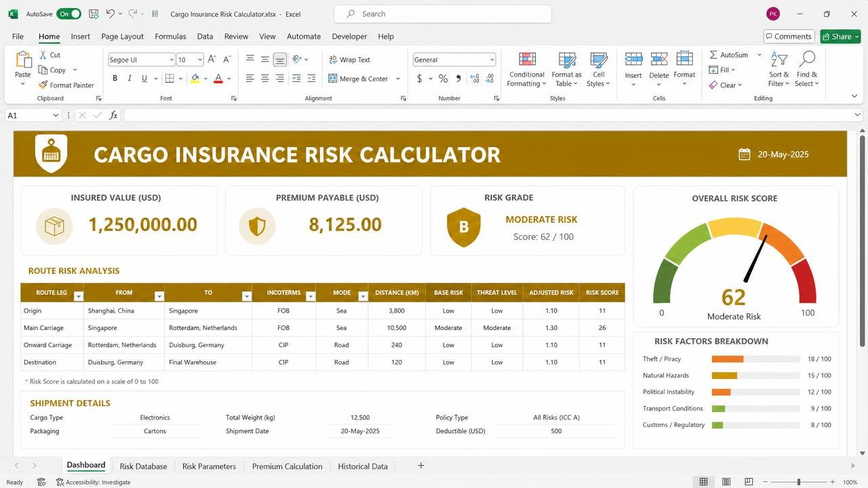Toggle Underline formatting
Screen dimensions: 868x488
144,79
